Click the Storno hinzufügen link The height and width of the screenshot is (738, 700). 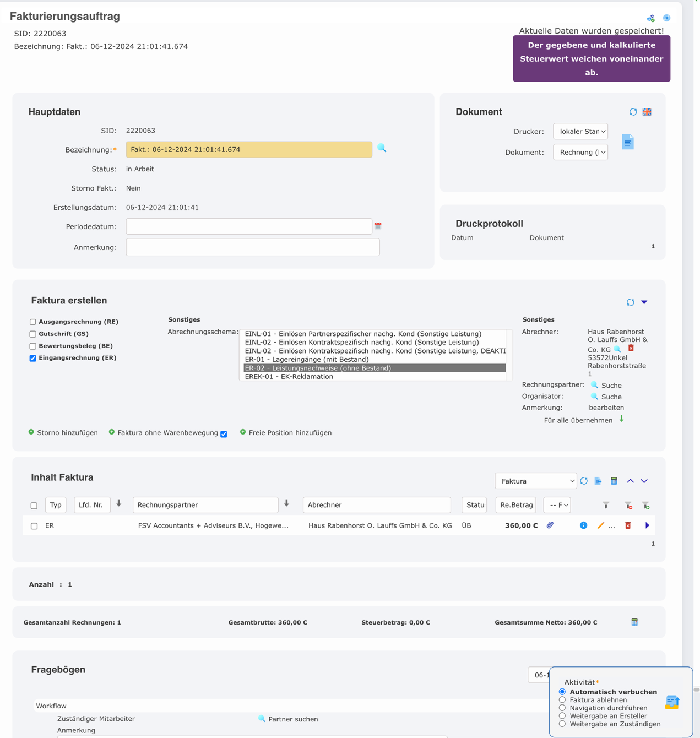pos(67,432)
